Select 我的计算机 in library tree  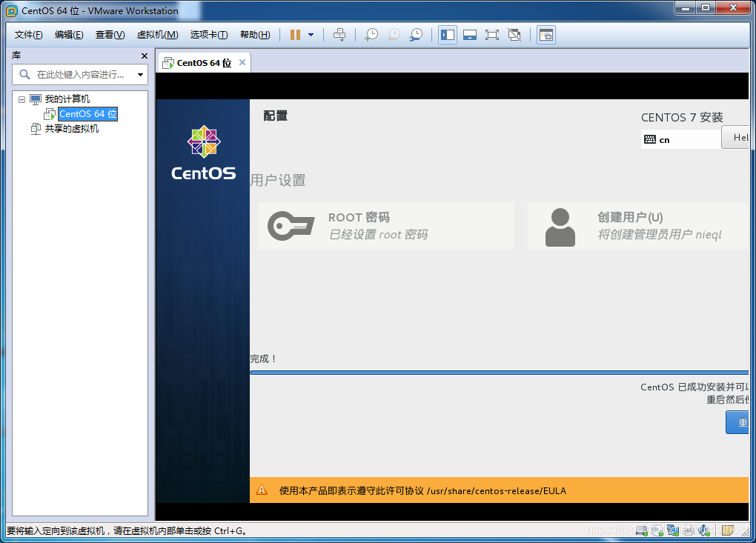click(67, 99)
